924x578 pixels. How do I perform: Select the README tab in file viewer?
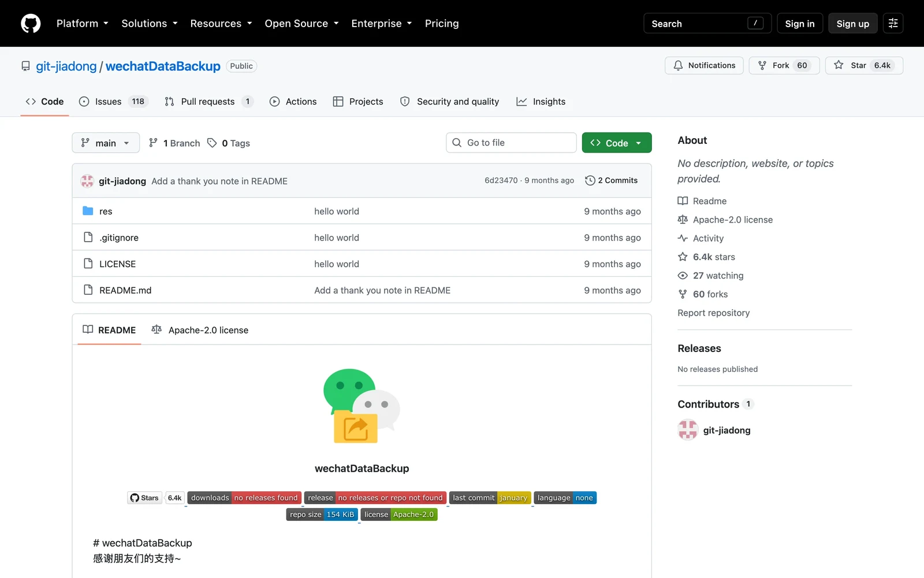109,330
